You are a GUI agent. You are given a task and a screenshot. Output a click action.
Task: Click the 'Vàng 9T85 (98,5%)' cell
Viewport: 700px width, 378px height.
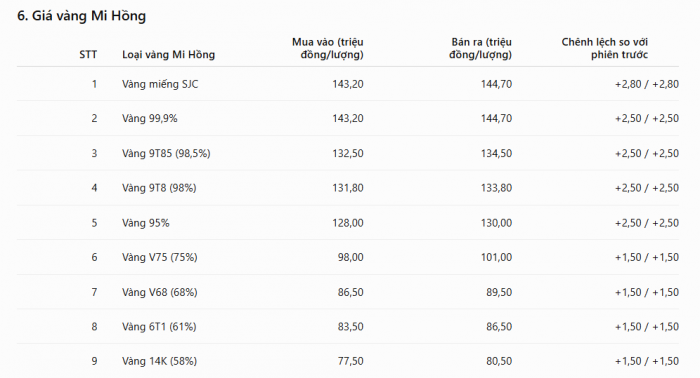[x=166, y=153]
